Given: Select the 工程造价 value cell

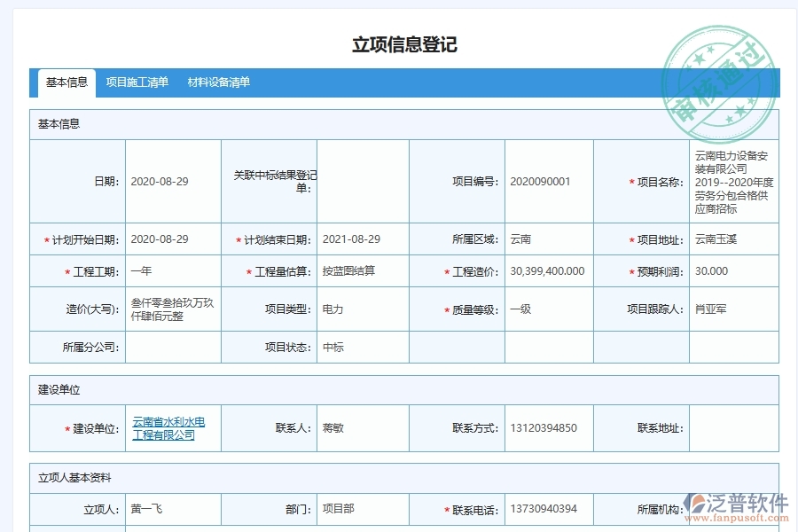Looking at the screenshot, I should [546, 270].
